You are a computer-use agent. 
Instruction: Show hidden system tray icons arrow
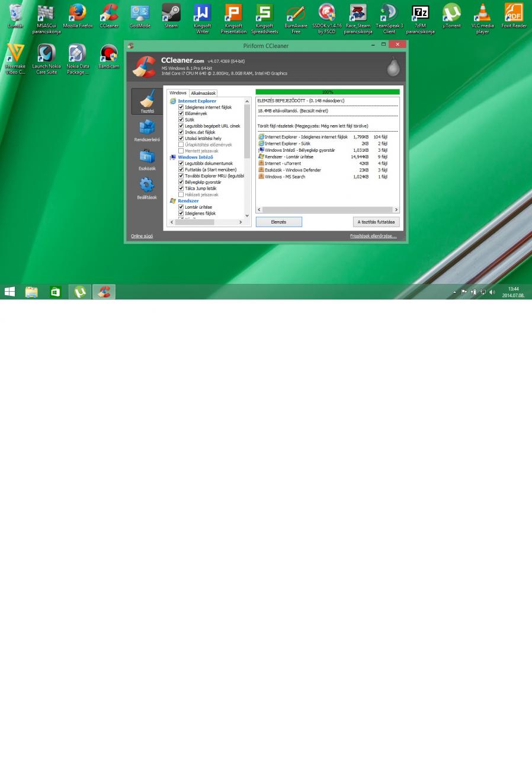tap(455, 292)
